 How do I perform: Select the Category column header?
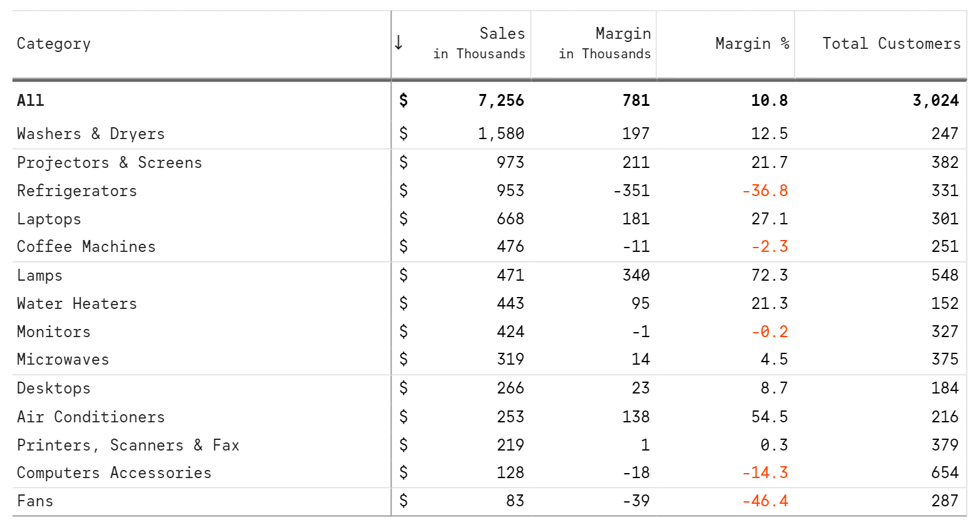tap(54, 44)
